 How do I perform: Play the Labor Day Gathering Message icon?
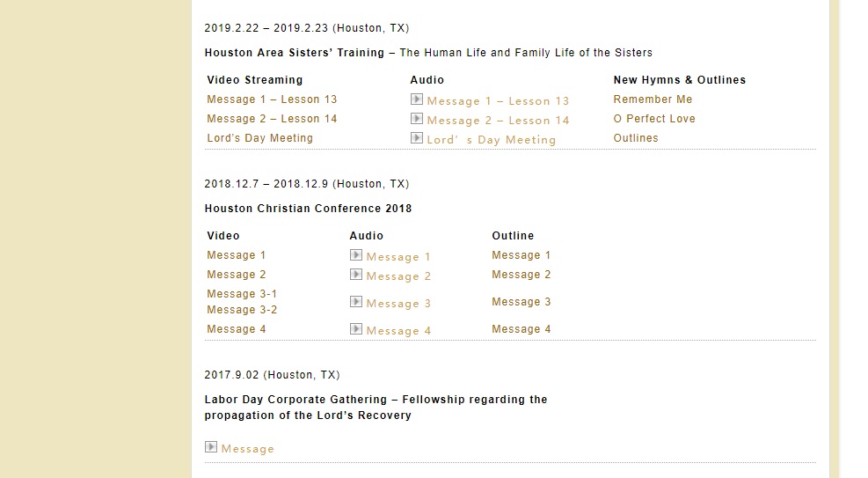tap(211, 446)
